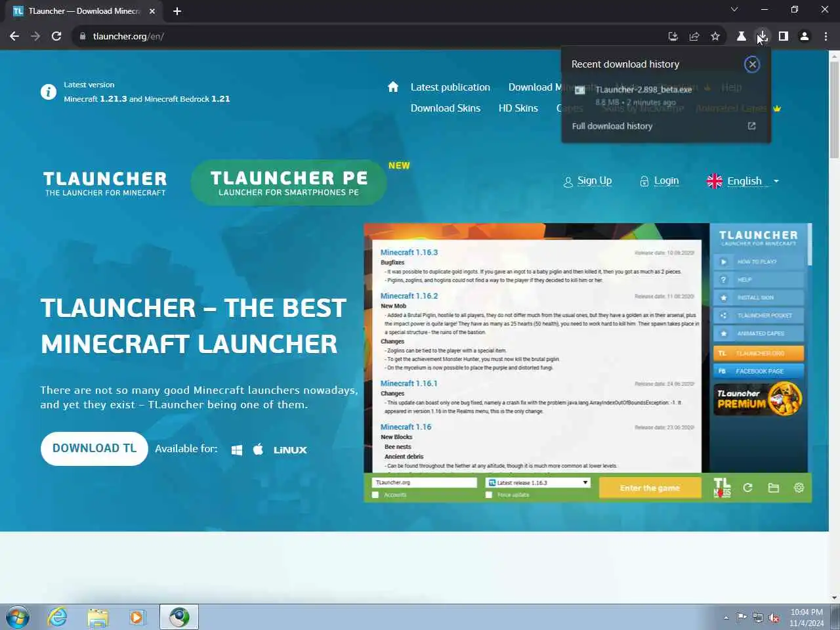Click the info icon near Latest version
Image resolution: width=840 pixels, height=630 pixels.
point(49,92)
